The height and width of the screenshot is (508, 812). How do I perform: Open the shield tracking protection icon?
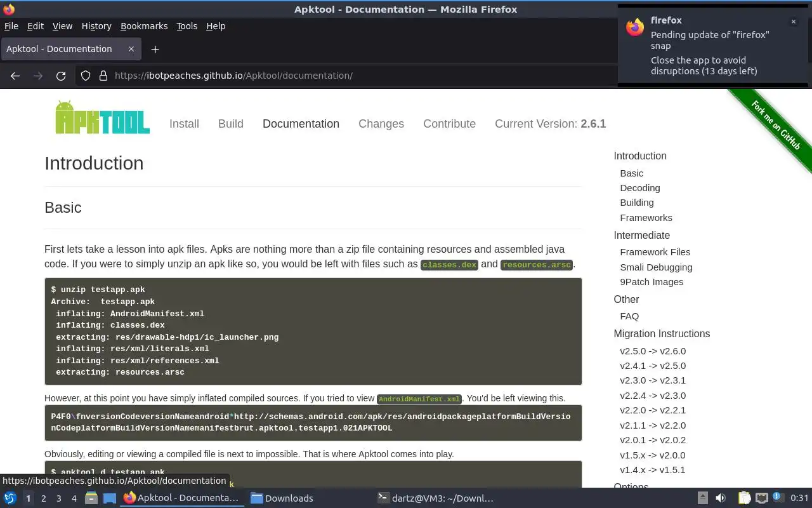(x=86, y=76)
